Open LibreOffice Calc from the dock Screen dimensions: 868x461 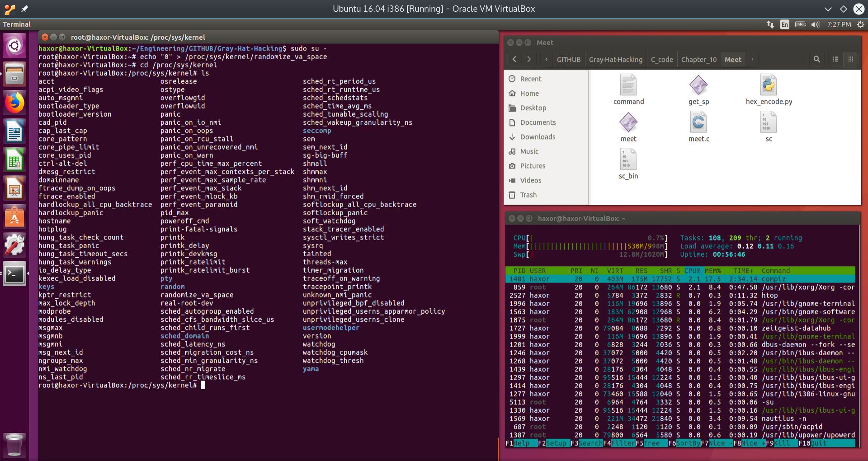click(x=14, y=160)
